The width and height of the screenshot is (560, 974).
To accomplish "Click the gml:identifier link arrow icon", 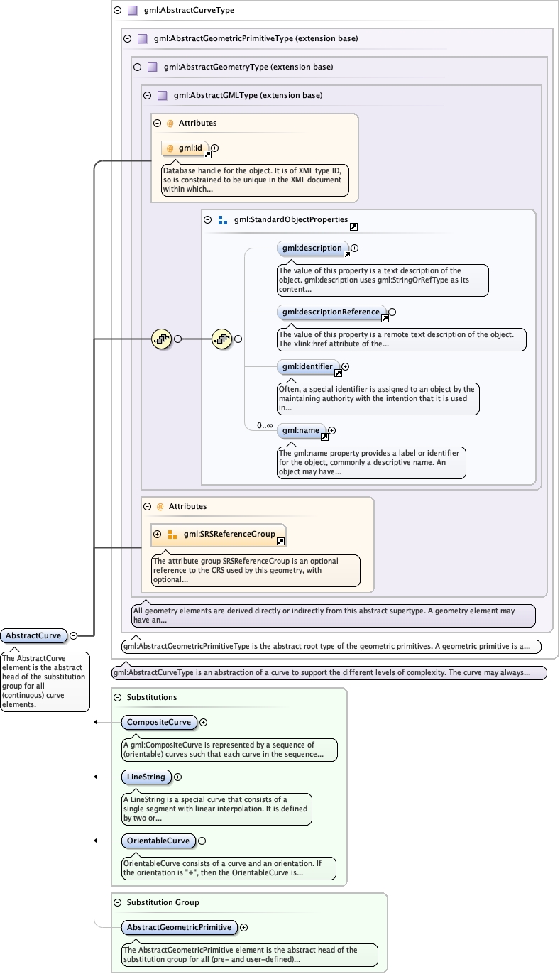I will 337,373.
